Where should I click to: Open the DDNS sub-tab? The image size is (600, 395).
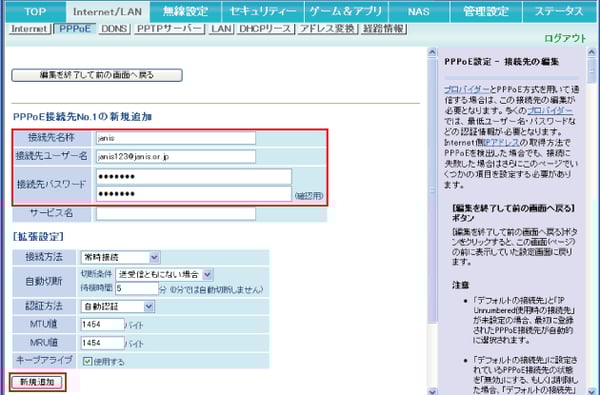tap(114, 29)
